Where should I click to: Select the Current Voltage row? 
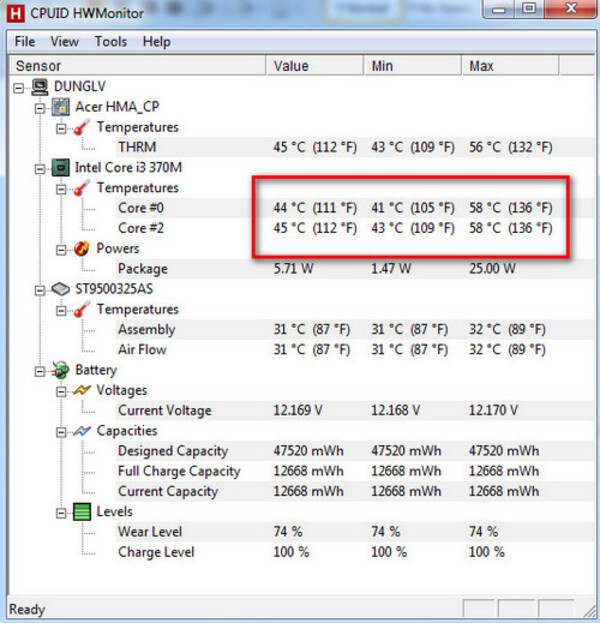354,410
